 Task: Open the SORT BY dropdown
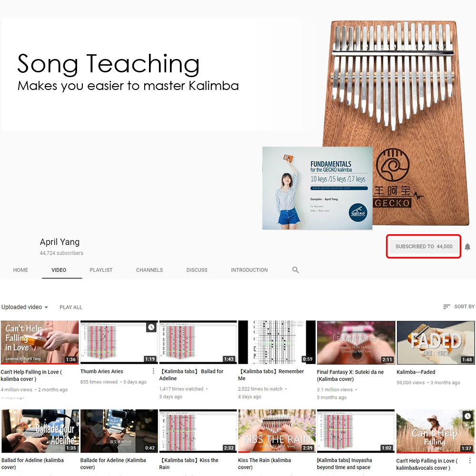point(459,307)
